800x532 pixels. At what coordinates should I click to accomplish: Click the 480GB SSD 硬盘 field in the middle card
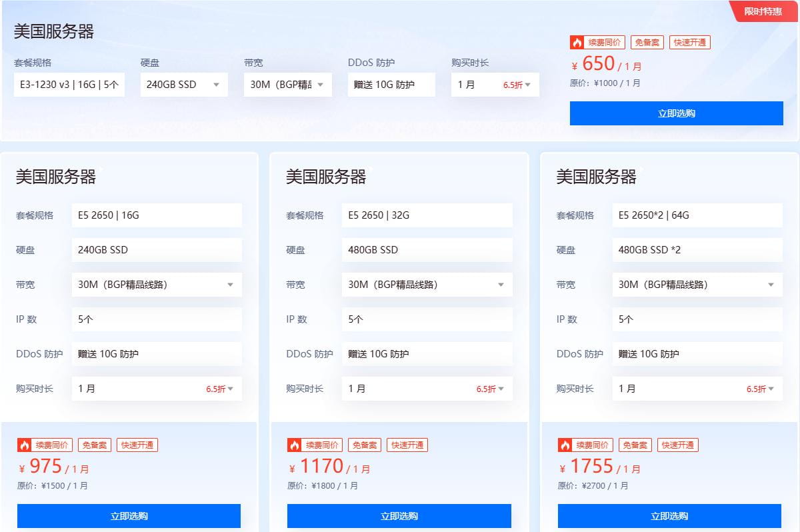[x=427, y=249]
